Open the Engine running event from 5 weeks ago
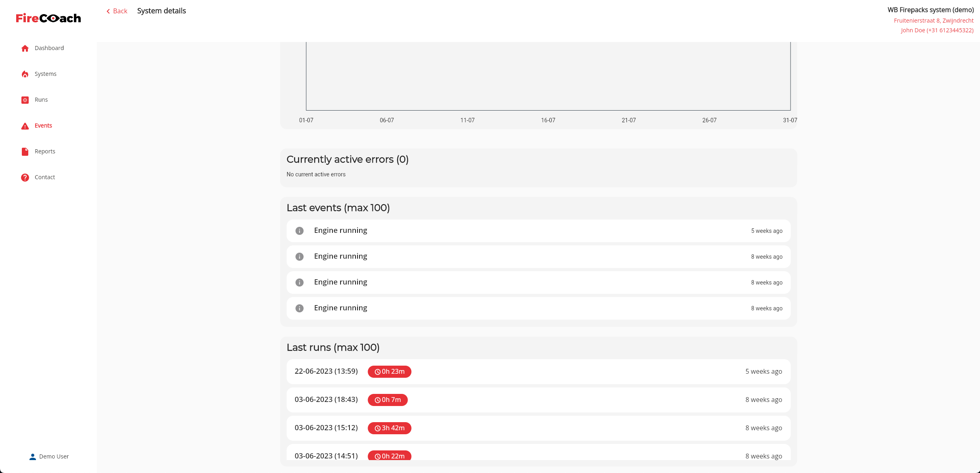This screenshot has width=980, height=473. coord(538,231)
